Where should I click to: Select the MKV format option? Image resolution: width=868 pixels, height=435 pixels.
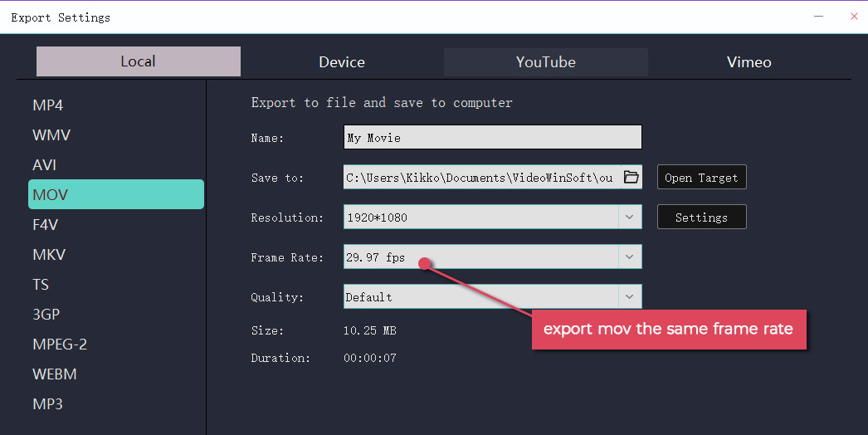click(x=49, y=255)
